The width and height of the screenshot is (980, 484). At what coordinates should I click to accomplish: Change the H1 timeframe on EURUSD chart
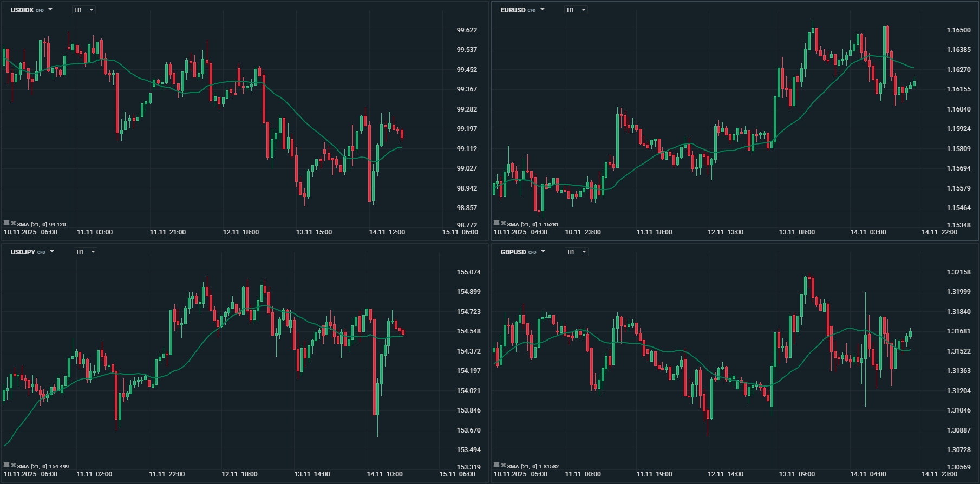576,10
